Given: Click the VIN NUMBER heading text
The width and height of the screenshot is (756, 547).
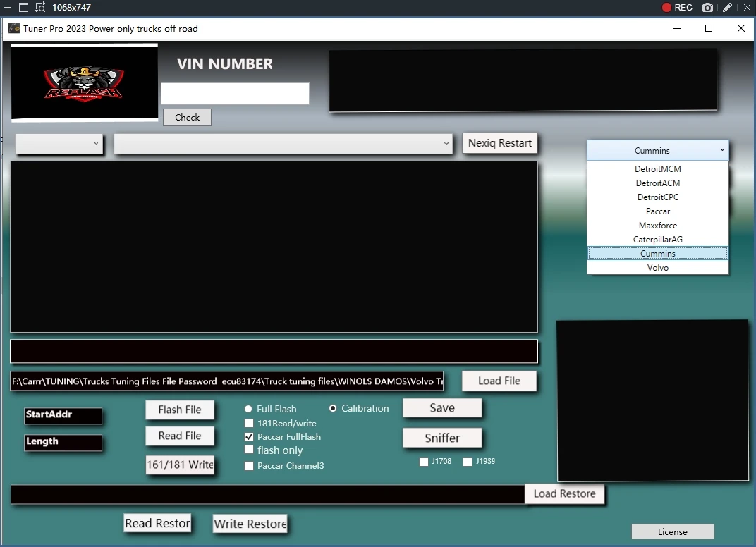Looking at the screenshot, I should pyautogui.click(x=225, y=63).
